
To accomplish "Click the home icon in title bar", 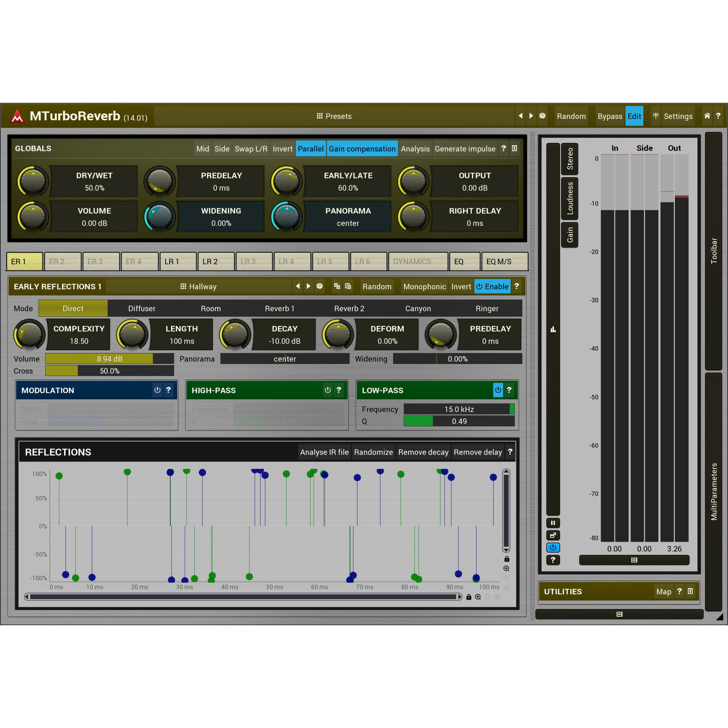I will point(707,116).
